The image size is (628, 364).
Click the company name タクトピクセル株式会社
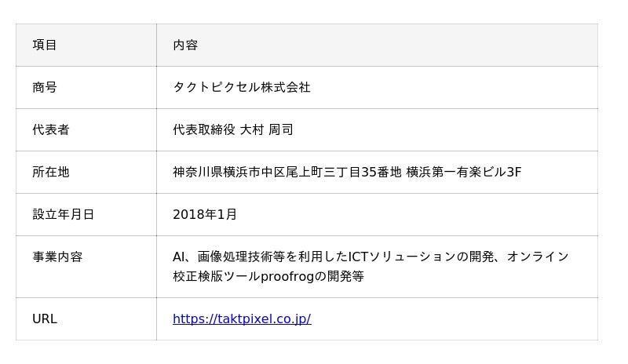242,88
